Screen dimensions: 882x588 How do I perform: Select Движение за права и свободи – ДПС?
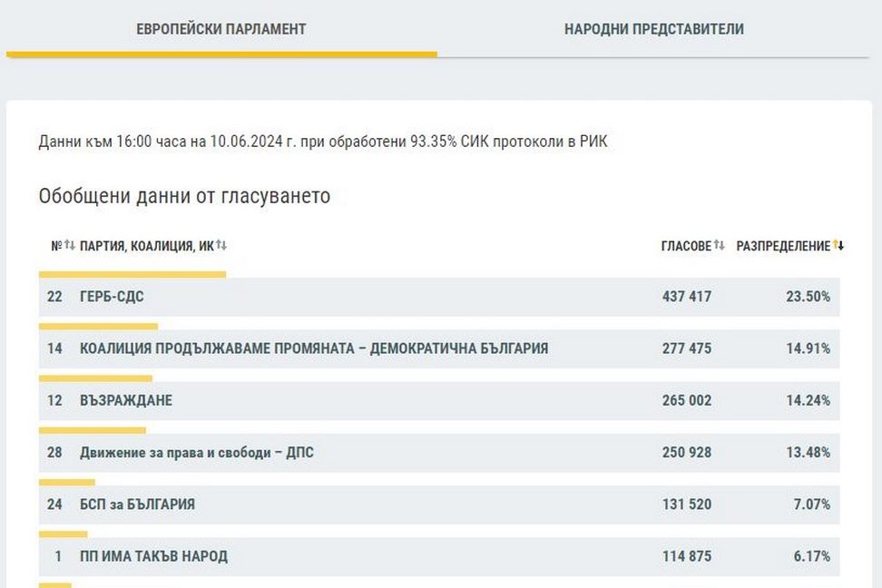tap(197, 452)
